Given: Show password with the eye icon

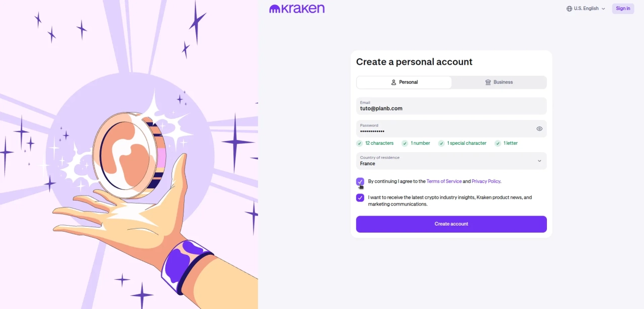Looking at the screenshot, I should coord(539,129).
